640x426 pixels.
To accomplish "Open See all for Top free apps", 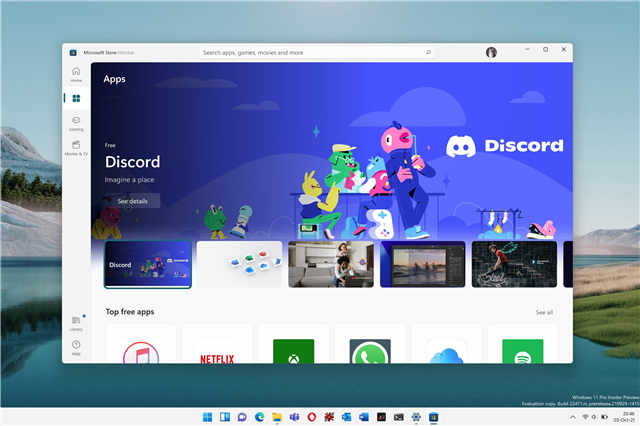I will (544, 312).
